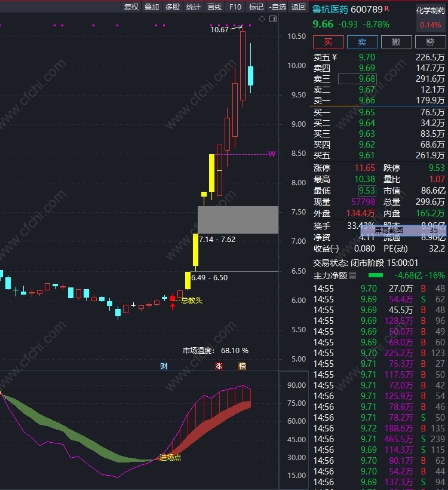This screenshot has height=490, width=448.
Task: Remove the stock via -自选 button
Action: (277, 7)
